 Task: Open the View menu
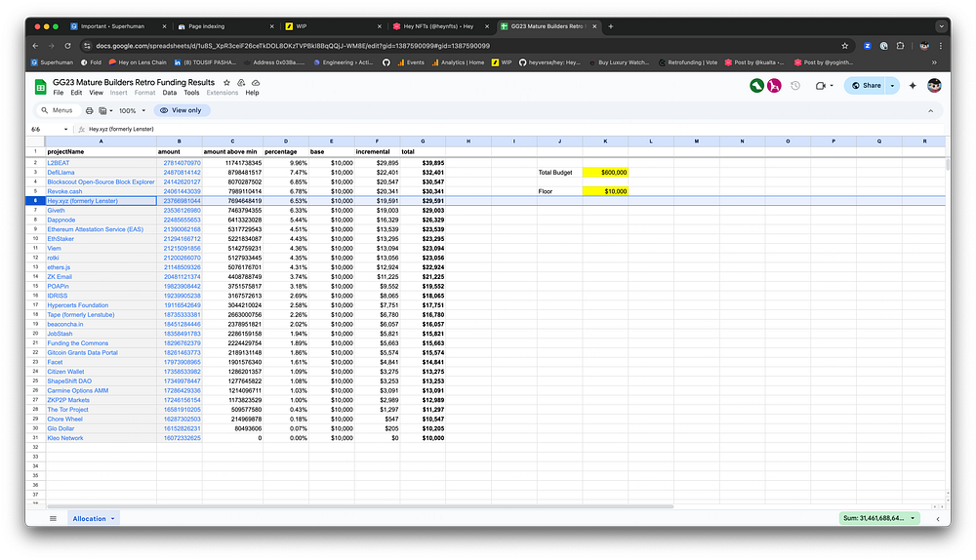pyautogui.click(x=96, y=93)
